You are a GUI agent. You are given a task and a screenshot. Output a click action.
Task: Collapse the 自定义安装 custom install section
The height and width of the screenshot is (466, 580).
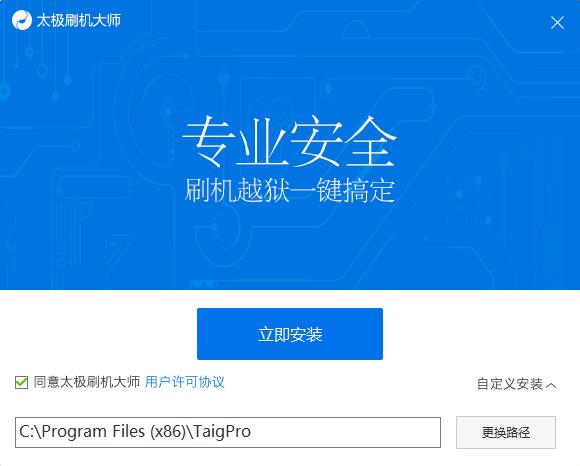[x=516, y=384]
